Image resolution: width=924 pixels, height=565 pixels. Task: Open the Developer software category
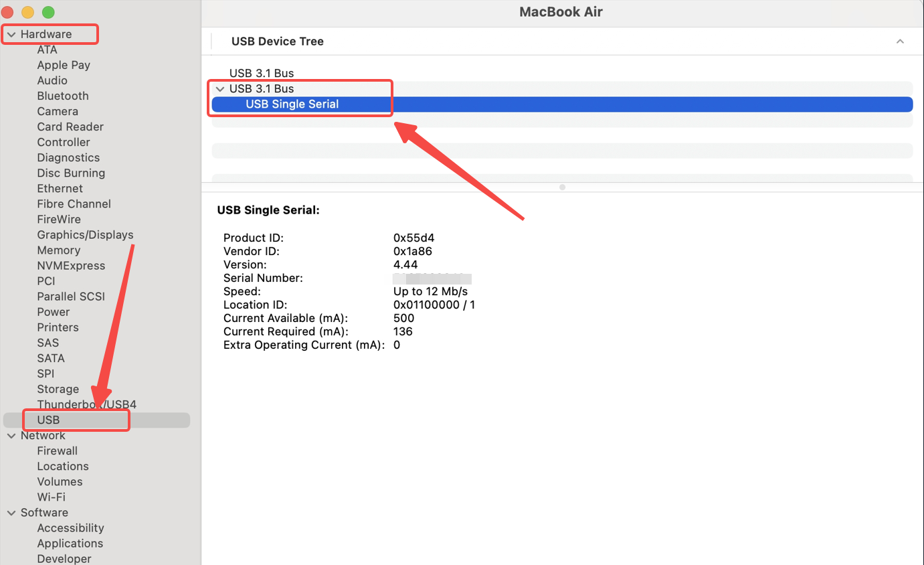(x=64, y=558)
